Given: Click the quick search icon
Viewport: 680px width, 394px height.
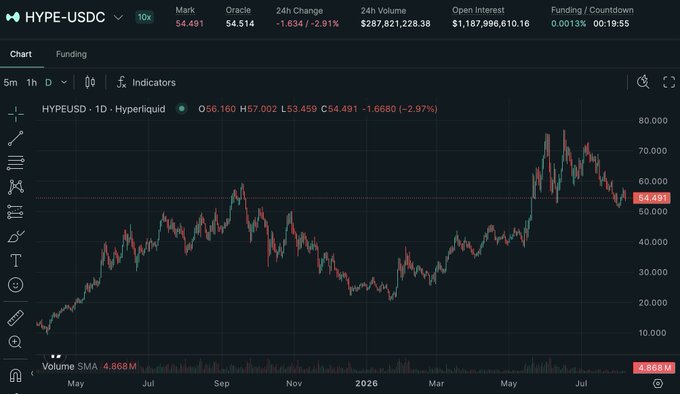Looking at the screenshot, I should click(x=643, y=82).
